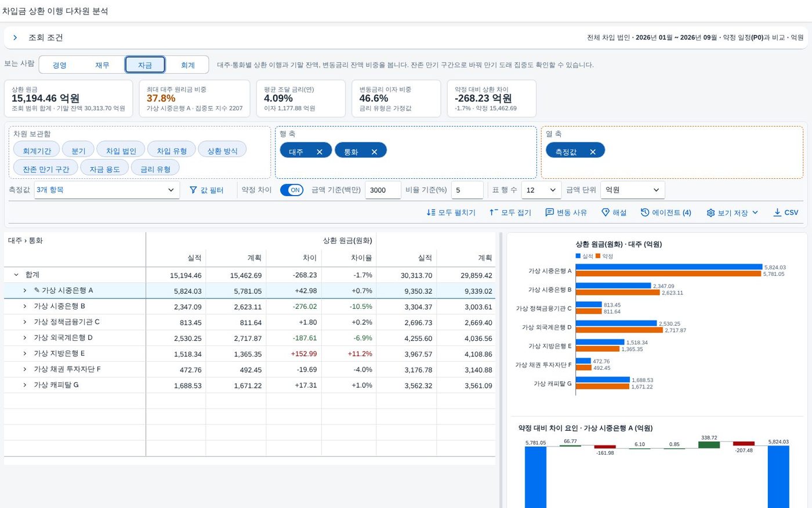Open the 값 필터 funnel filter
The width and height of the screenshot is (812, 508).
(x=206, y=190)
